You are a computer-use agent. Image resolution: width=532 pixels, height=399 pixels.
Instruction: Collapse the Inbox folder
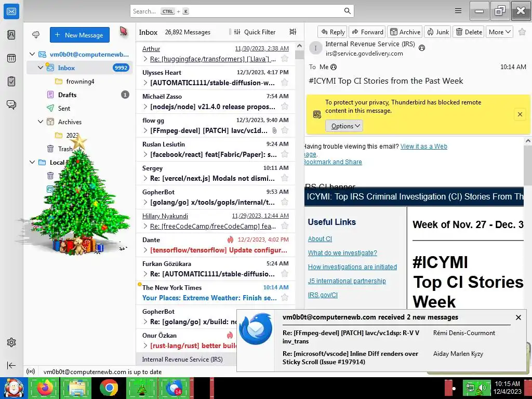click(x=41, y=68)
